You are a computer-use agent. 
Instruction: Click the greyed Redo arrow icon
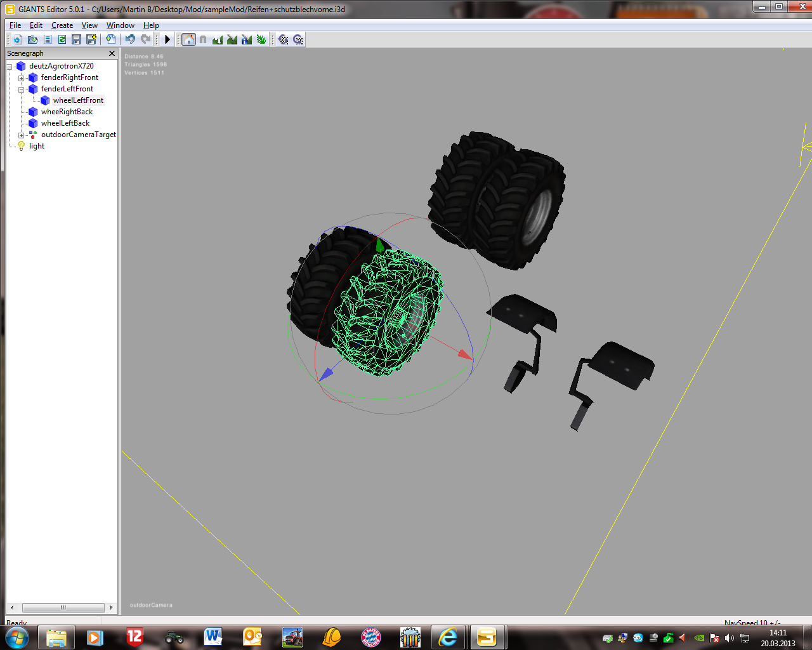click(145, 39)
